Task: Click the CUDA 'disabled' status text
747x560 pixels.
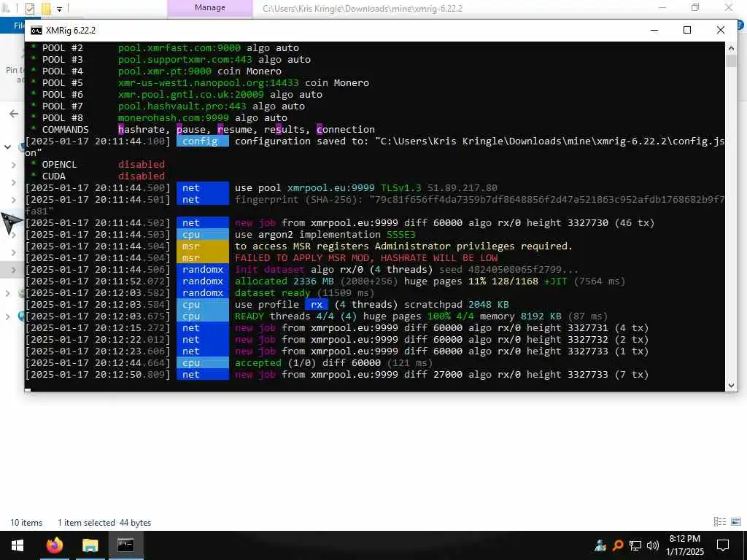Action: (142, 176)
